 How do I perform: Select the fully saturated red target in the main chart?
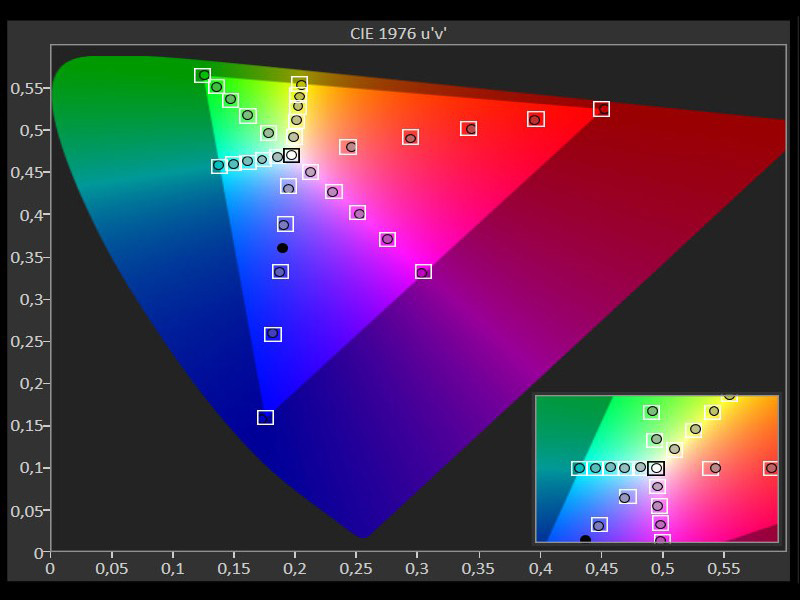pyautogui.click(x=602, y=109)
